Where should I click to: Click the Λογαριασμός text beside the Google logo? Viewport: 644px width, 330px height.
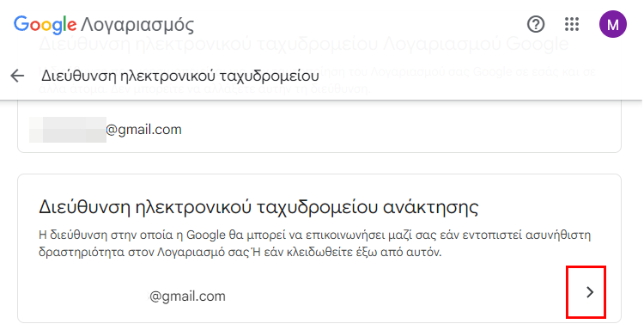pos(137,26)
